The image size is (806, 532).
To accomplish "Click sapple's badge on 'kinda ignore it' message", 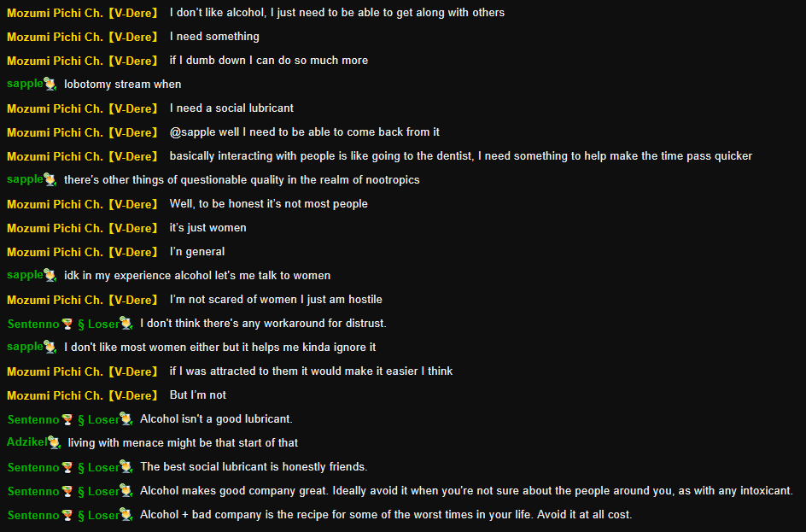I will coord(50,347).
